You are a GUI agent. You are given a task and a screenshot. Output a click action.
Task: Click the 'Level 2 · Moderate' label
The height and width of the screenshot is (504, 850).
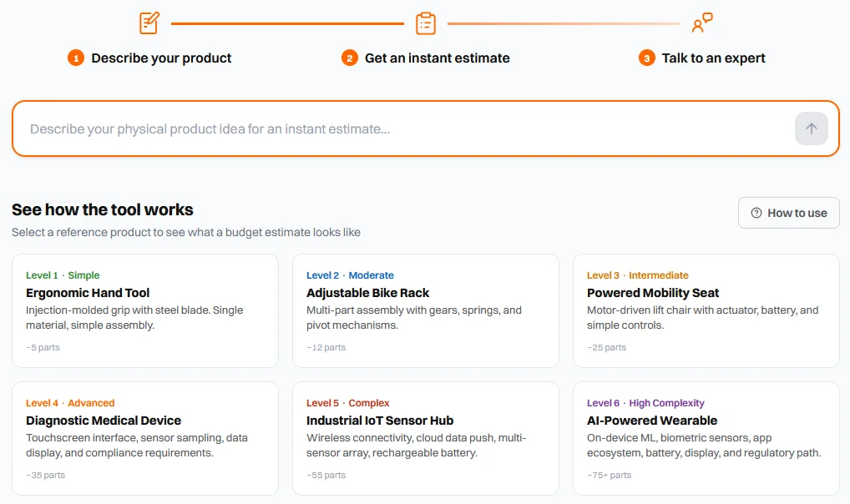pyautogui.click(x=350, y=275)
